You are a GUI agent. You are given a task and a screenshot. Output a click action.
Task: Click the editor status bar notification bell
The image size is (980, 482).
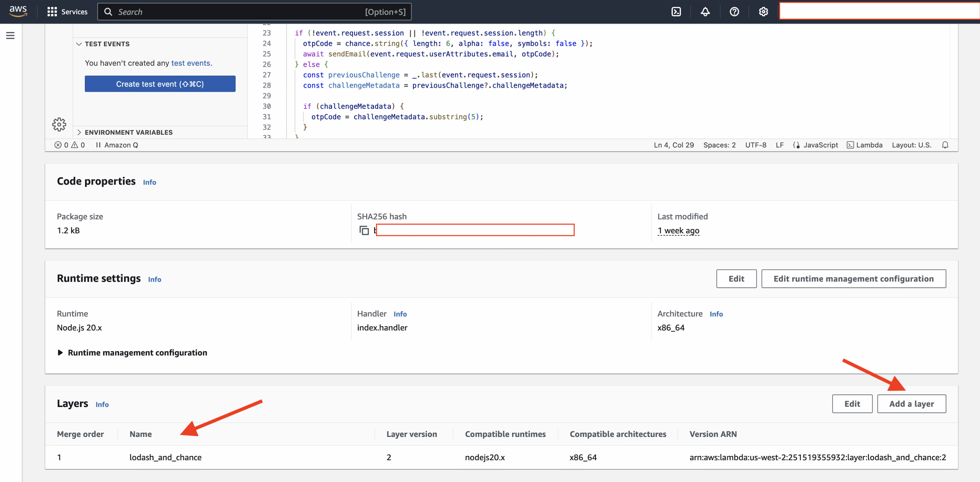tap(945, 145)
